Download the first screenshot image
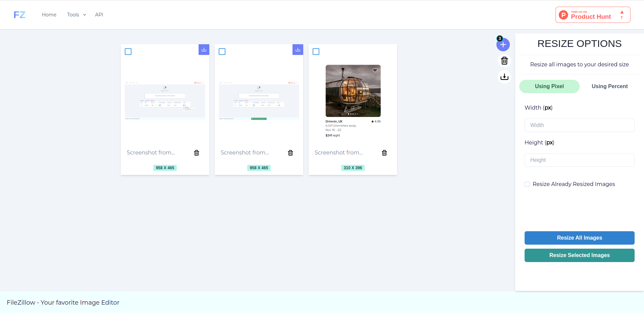The height and width of the screenshot is (313, 644). [204, 50]
